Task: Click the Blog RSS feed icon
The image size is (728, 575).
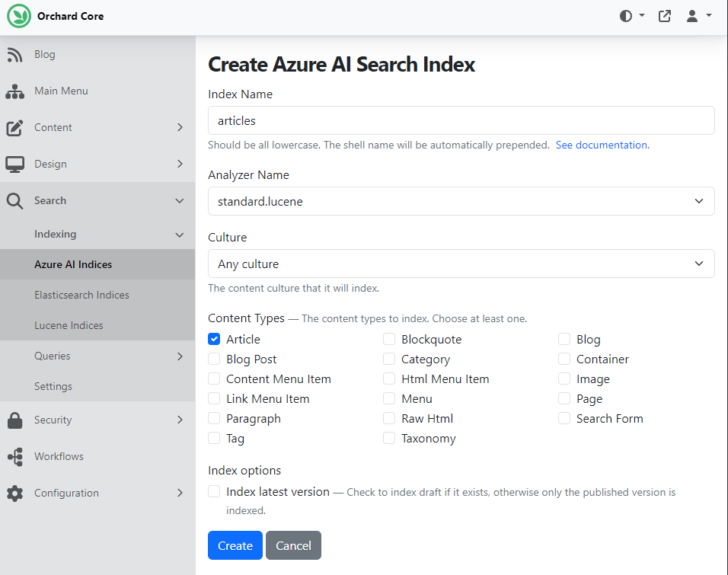Action: pos(15,55)
